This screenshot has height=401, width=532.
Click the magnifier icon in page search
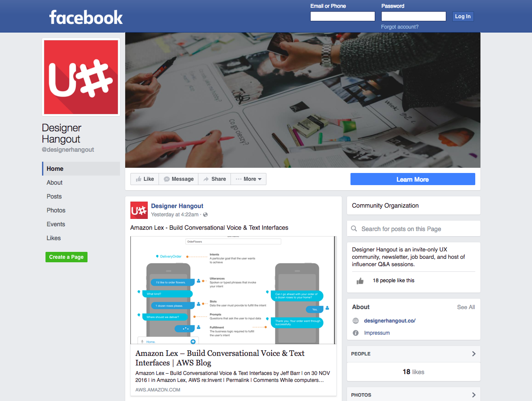[x=354, y=228]
